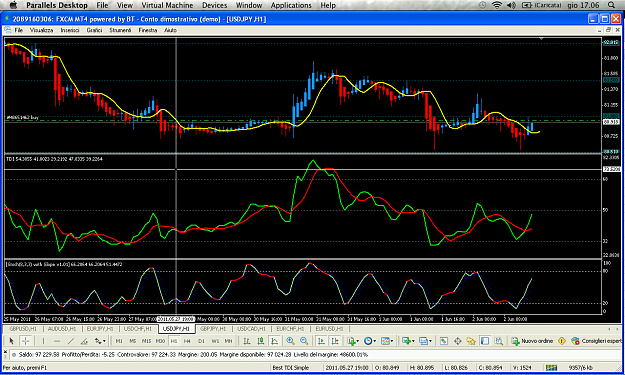This screenshot has width=625, height=375.
Task: Show the Market Watch window
Action: [x=444, y=341]
